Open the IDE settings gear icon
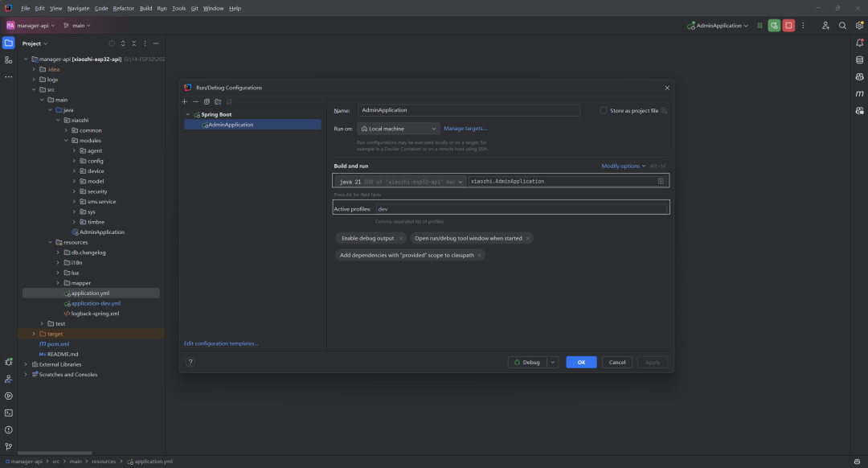Image resolution: width=868 pixels, height=468 pixels. click(859, 26)
